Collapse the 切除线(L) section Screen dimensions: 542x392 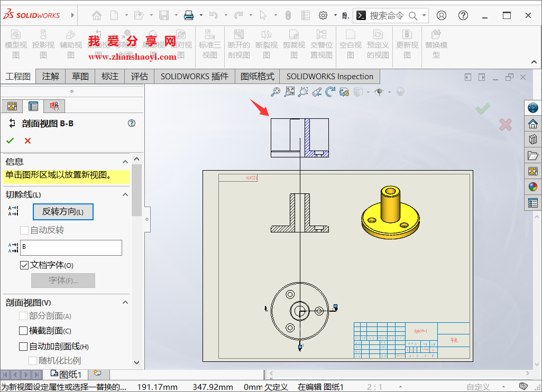point(125,194)
